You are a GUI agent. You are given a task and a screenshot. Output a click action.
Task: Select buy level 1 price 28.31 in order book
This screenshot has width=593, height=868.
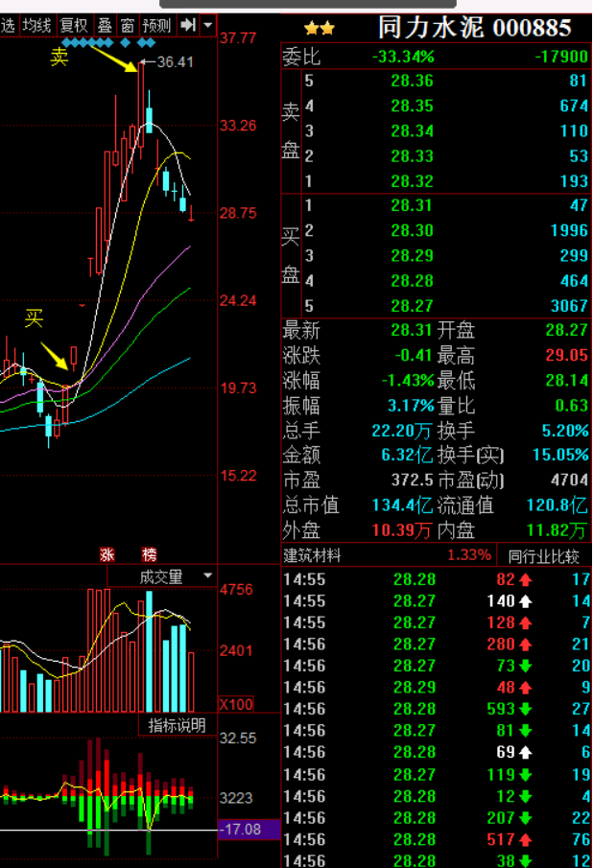[x=412, y=205]
